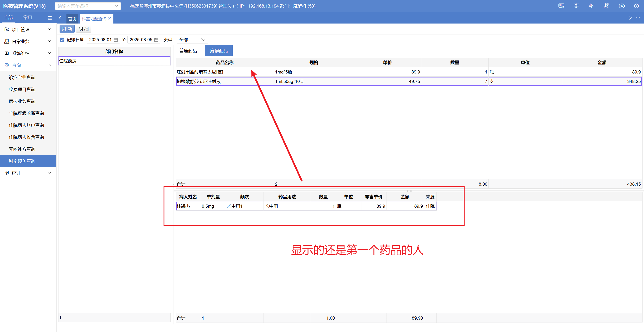Expand the 统计 sidebar section
Image resolution: width=644 pixels, height=332 pixels.
coord(28,173)
